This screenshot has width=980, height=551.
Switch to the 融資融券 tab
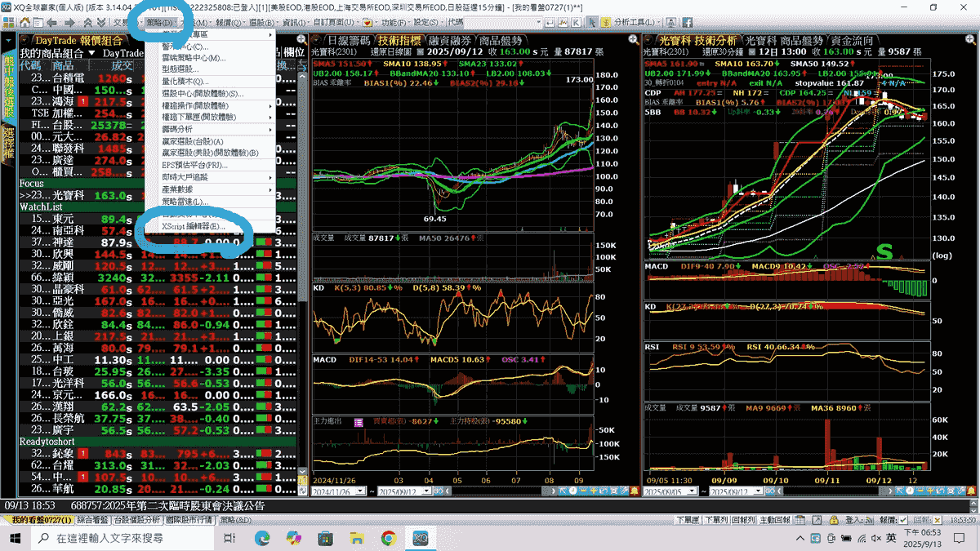point(451,40)
